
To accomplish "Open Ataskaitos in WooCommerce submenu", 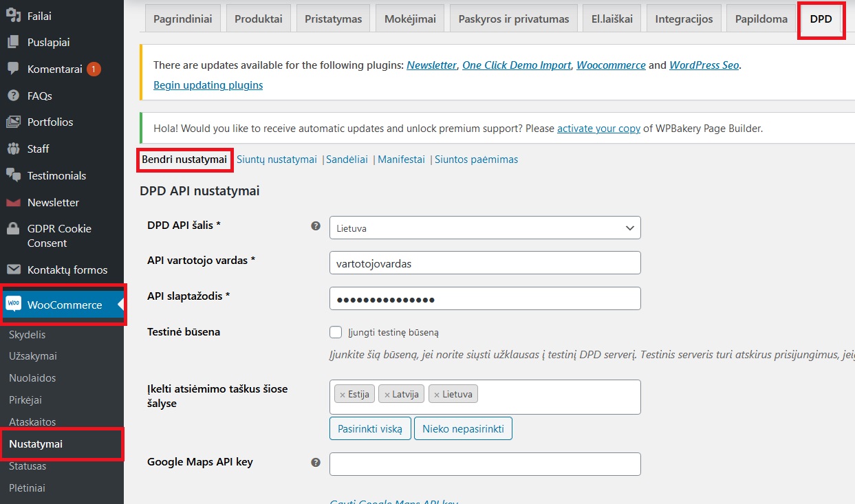I will click(x=32, y=422).
